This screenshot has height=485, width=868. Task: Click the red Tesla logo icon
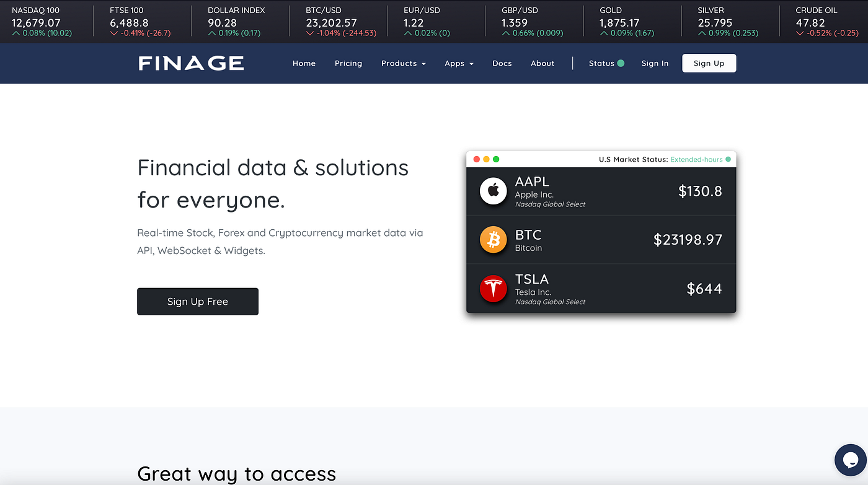click(x=494, y=289)
